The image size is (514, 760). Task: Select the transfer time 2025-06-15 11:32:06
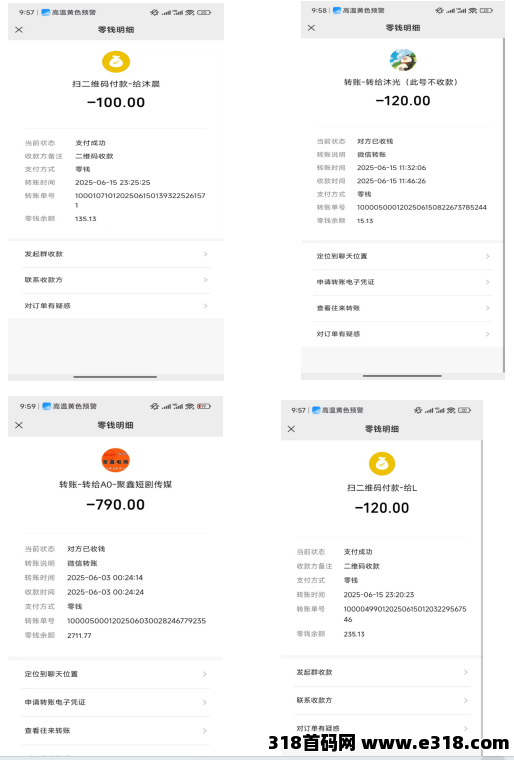click(392, 168)
